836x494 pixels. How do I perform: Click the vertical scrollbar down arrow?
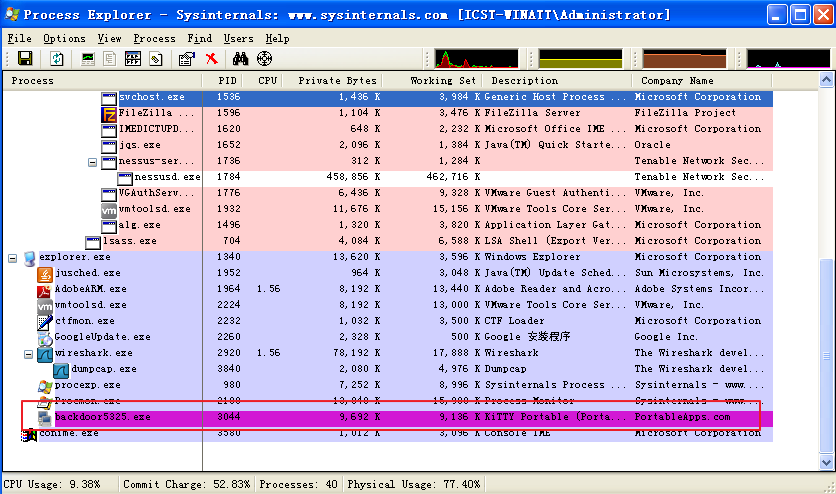click(x=826, y=463)
